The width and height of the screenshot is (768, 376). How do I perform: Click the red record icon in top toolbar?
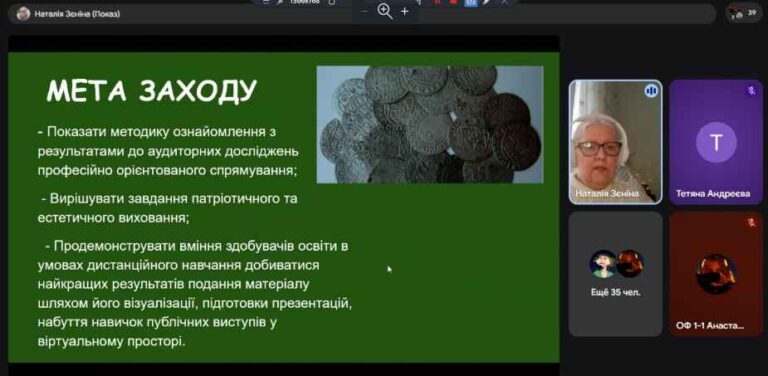tap(453, 2)
